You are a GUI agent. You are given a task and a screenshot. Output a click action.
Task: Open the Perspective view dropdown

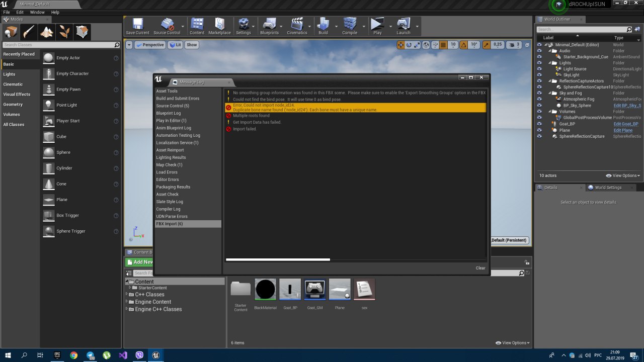click(x=149, y=45)
